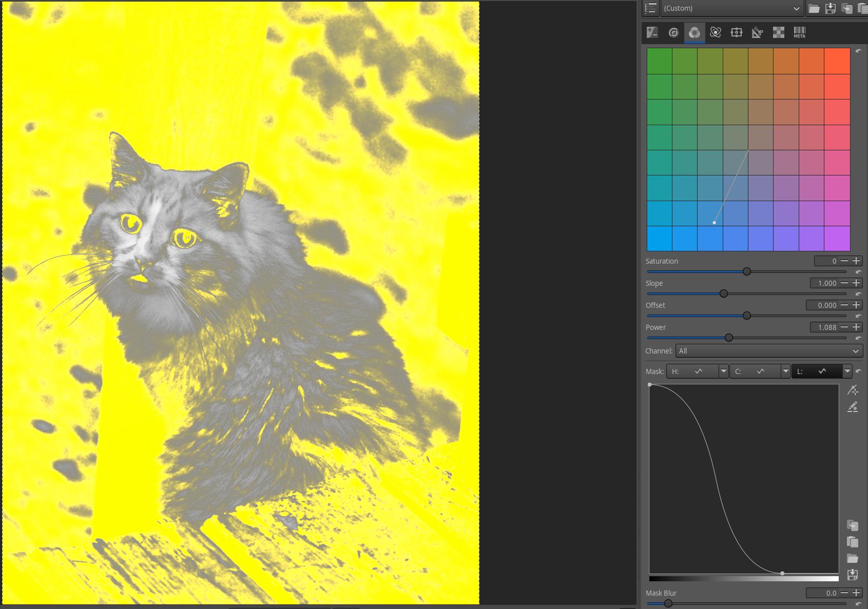Open the Channel dropdown currently set to All

coord(767,351)
